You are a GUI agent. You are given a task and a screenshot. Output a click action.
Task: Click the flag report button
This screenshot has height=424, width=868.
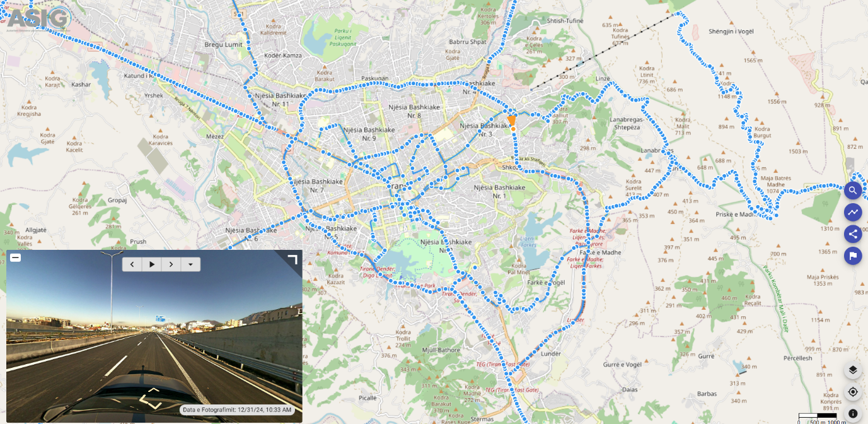pos(853,256)
